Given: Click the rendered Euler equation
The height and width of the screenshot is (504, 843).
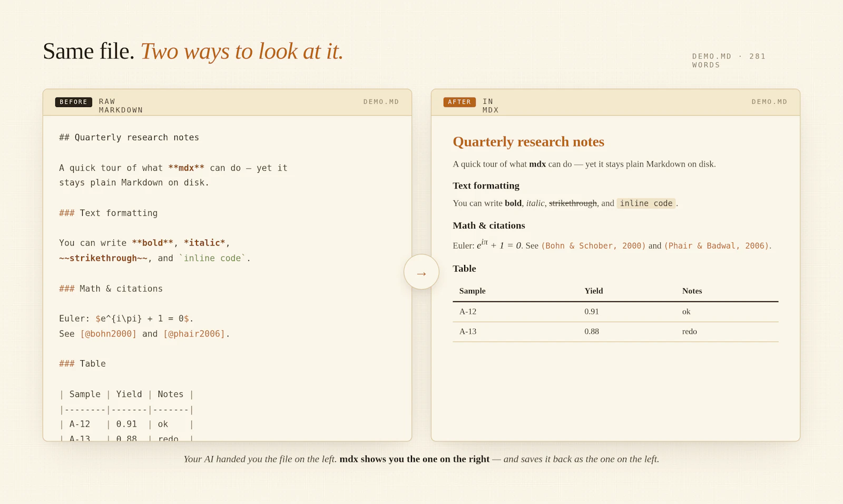Looking at the screenshot, I should pos(499,244).
